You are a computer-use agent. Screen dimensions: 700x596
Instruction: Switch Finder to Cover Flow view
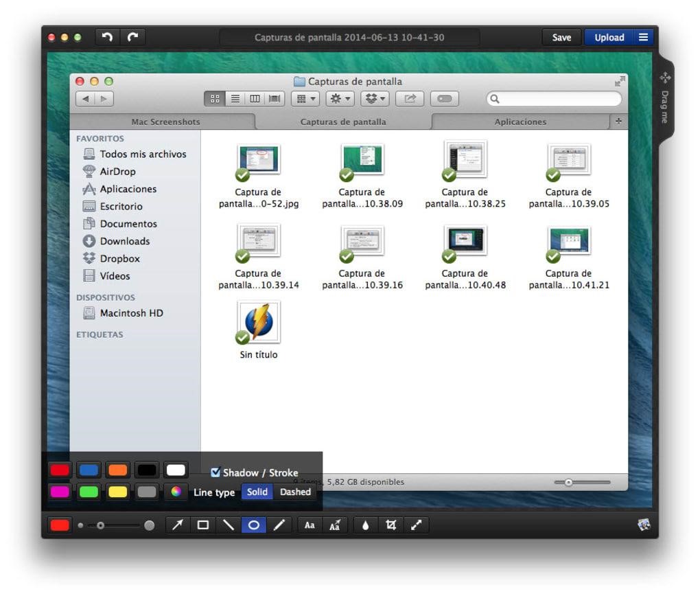pyautogui.click(x=275, y=99)
